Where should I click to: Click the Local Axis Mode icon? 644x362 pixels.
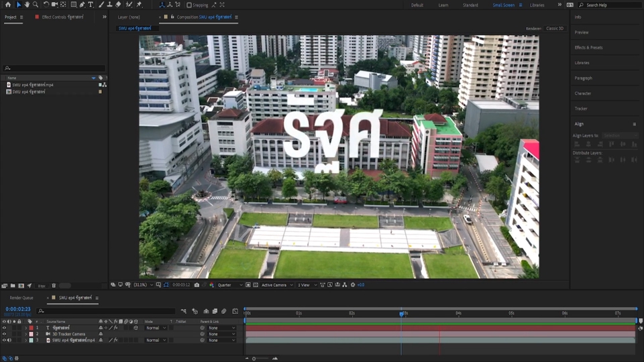tap(162, 5)
